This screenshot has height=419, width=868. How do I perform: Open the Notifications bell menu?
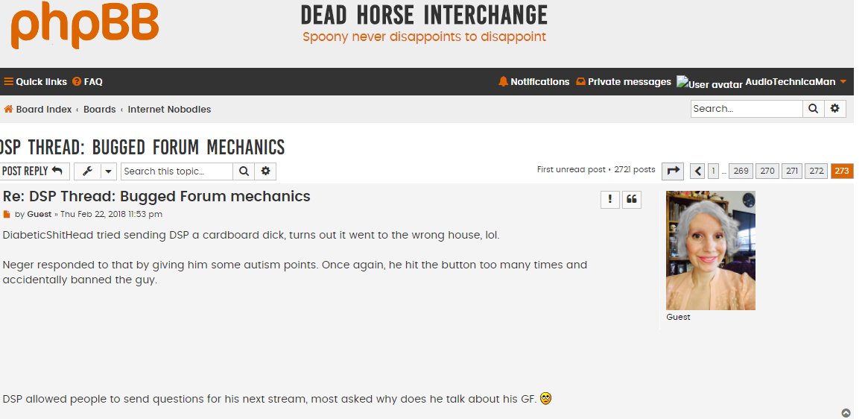pyautogui.click(x=534, y=81)
